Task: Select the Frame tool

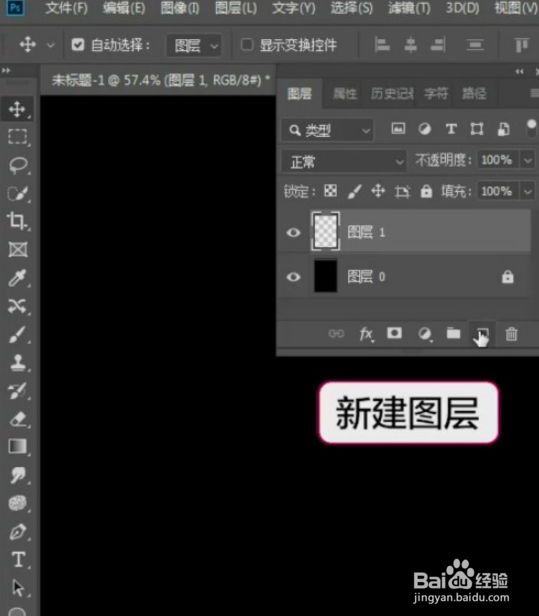Action: coord(18,249)
